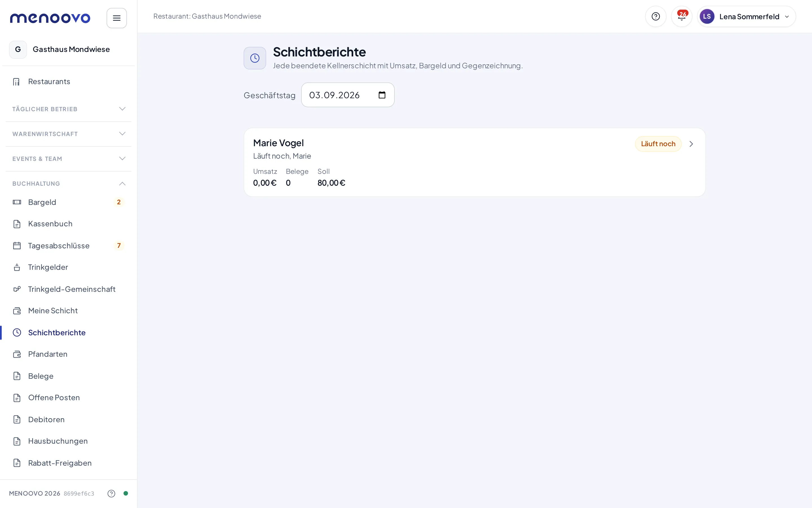This screenshot has width=812, height=508.
Task: Click the Läuft noch status badge
Action: (x=658, y=144)
